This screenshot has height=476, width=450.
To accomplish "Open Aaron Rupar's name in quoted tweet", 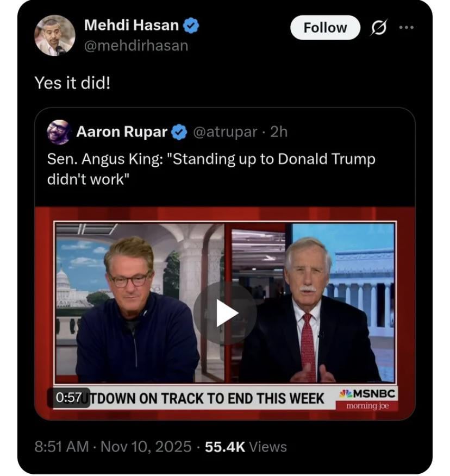I will pos(123,132).
